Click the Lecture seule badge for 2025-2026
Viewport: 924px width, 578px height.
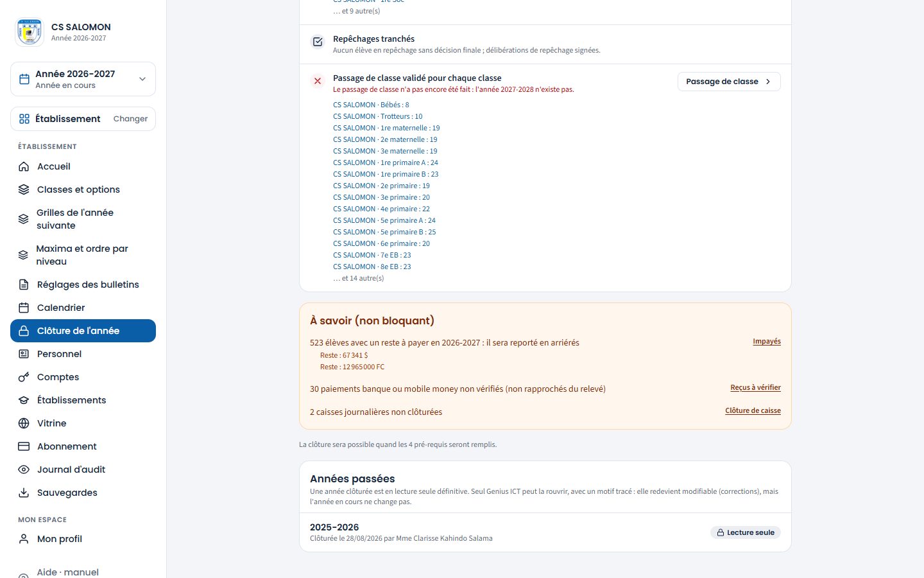coord(746,532)
